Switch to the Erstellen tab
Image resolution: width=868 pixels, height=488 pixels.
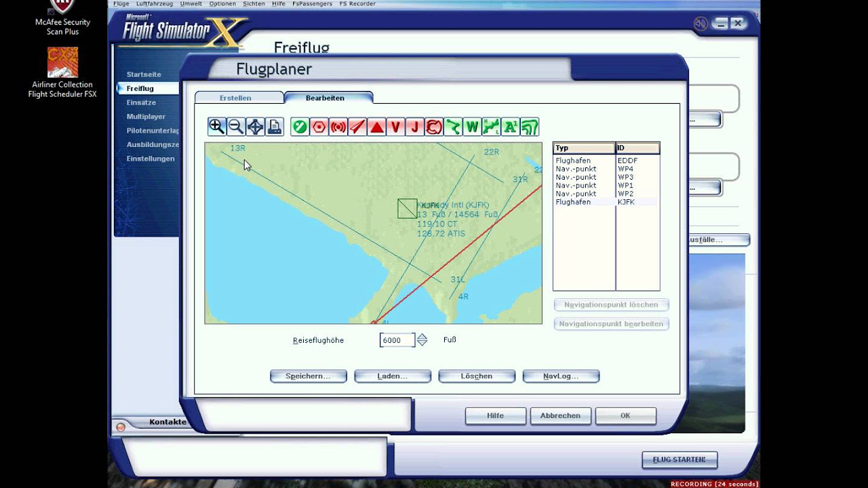(x=235, y=98)
